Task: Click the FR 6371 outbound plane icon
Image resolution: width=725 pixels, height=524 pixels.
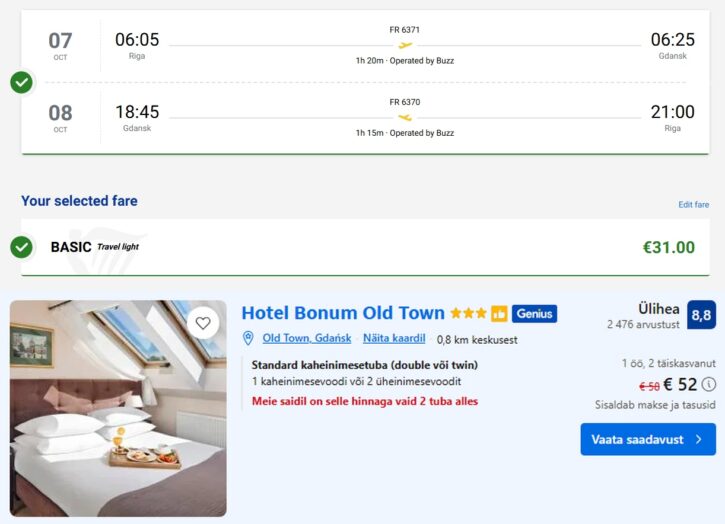Action: click(x=405, y=45)
